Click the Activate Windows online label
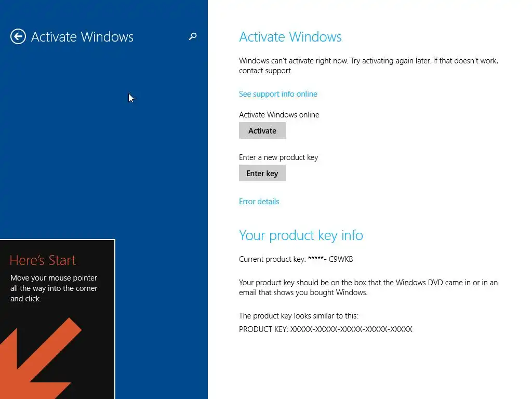The height and width of the screenshot is (399, 532). pos(279,115)
